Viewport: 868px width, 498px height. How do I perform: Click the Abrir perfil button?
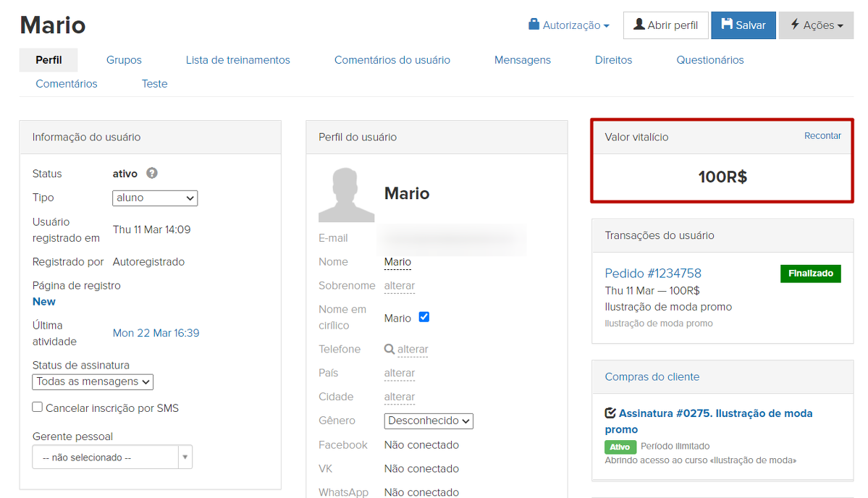click(665, 25)
